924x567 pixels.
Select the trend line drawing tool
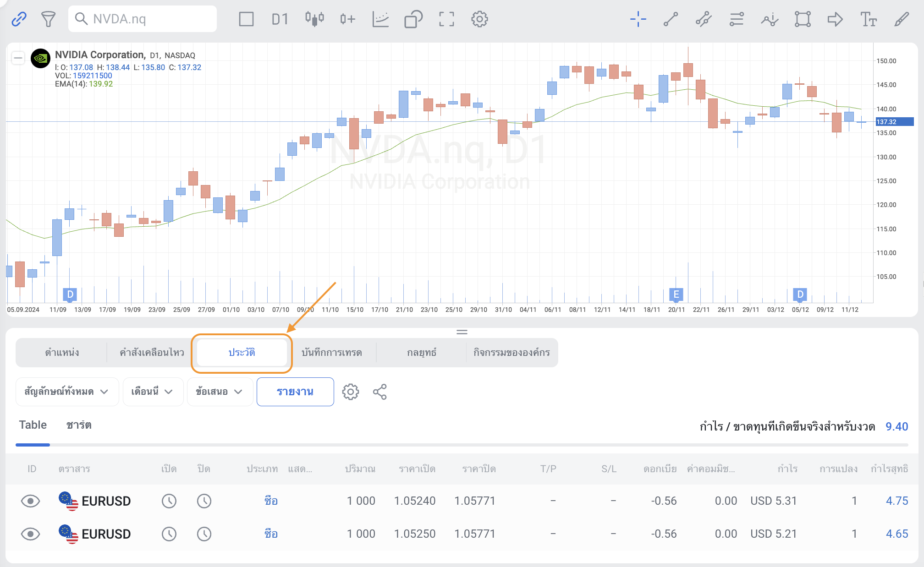coord(671,19)
